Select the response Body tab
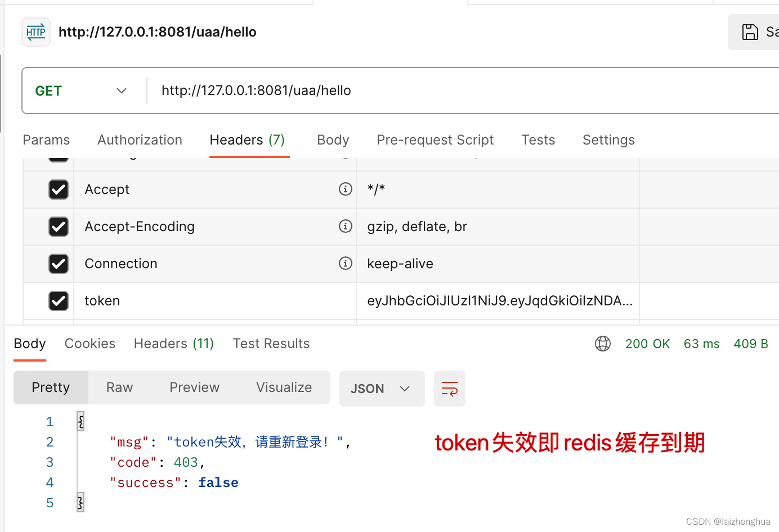 30,344
